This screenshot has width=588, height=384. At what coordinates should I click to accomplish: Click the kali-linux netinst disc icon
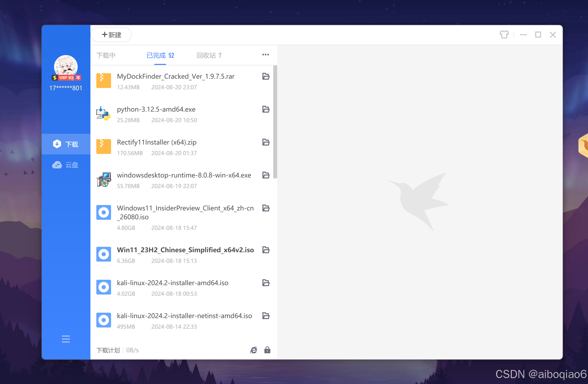click(x=103, y=320)
